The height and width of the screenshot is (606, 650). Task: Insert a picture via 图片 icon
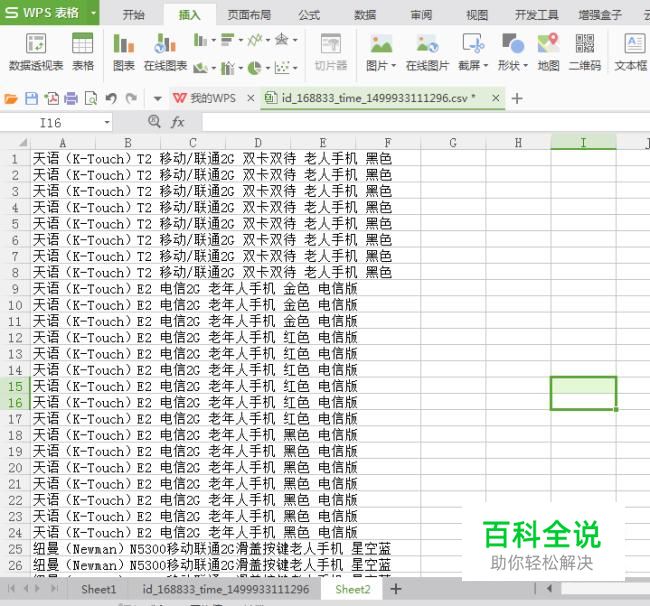(x=381, y=52)
